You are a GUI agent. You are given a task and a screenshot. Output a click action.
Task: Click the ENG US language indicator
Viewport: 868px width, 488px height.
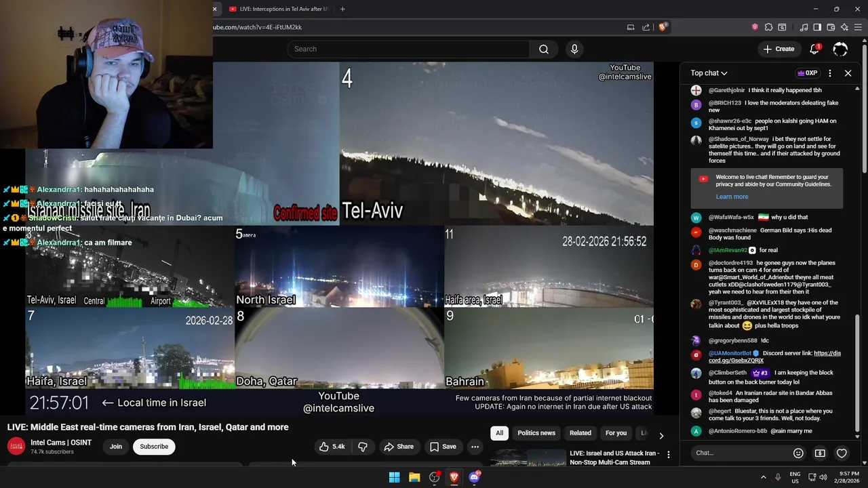pos(795,477)
